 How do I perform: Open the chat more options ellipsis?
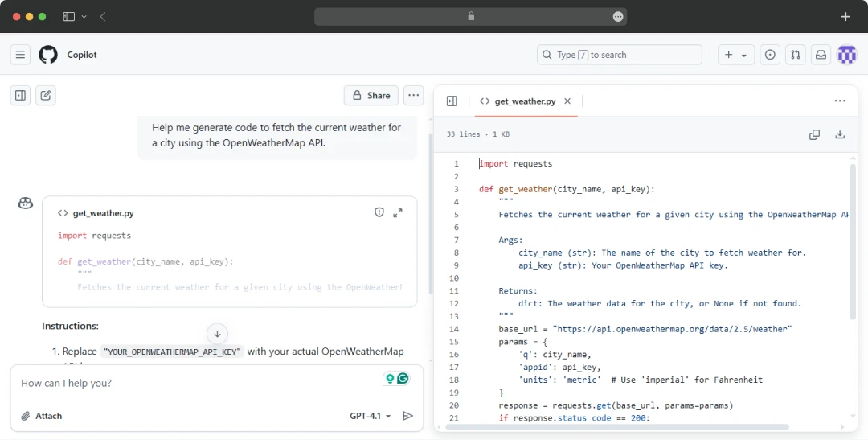point(414,95)
